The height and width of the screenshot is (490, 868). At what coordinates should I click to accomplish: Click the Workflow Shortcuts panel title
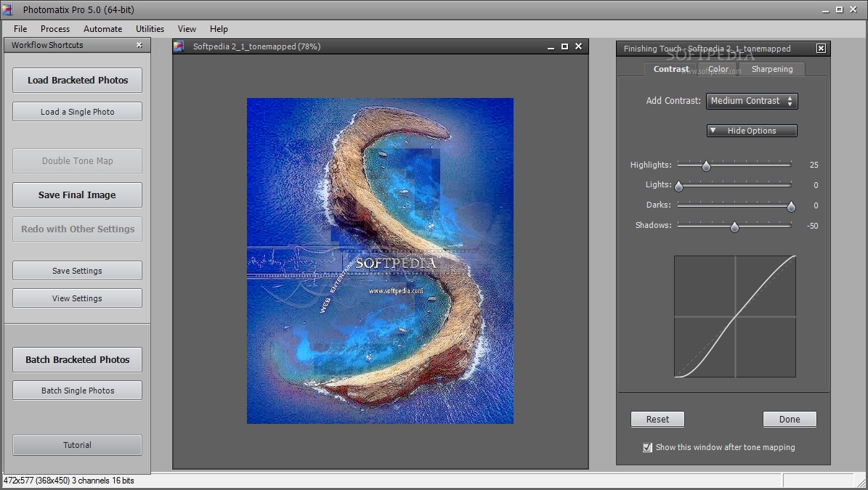coord(47,45)
